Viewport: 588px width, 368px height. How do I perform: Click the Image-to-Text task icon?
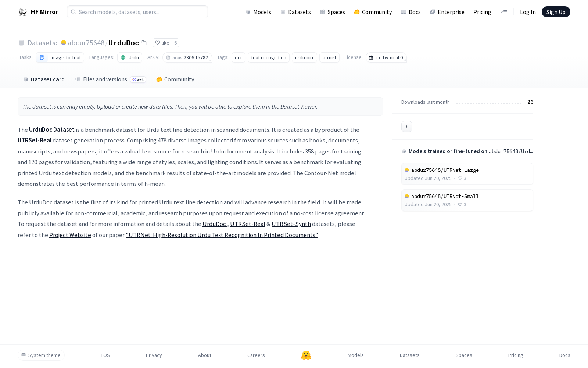click(42, 57)
